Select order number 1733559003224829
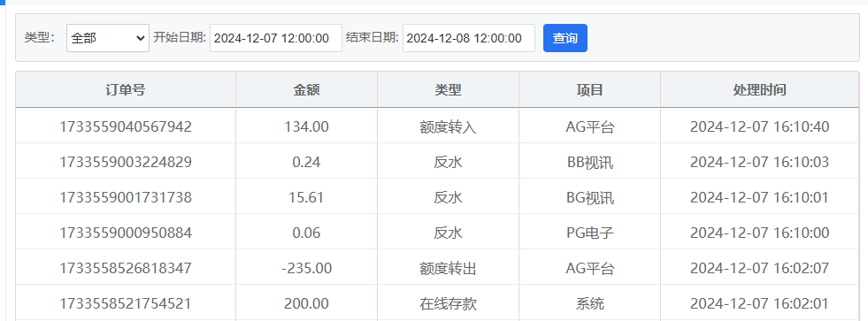The height and width of the screenshot is (321, 868). [126, 162]
